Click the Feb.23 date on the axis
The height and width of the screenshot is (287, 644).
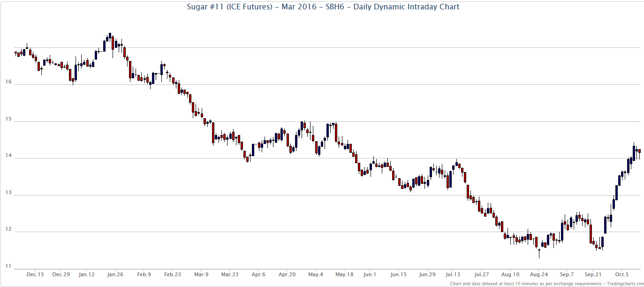tap(173, 274)
